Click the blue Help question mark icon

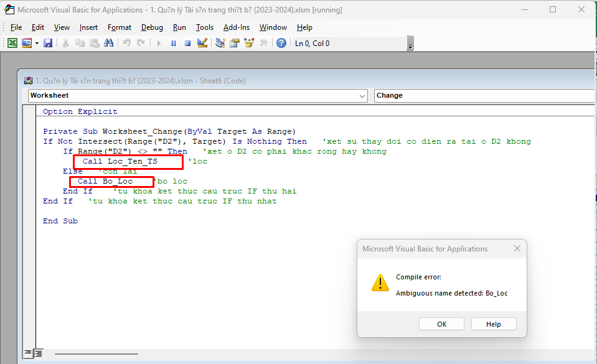tap(281, 43)
